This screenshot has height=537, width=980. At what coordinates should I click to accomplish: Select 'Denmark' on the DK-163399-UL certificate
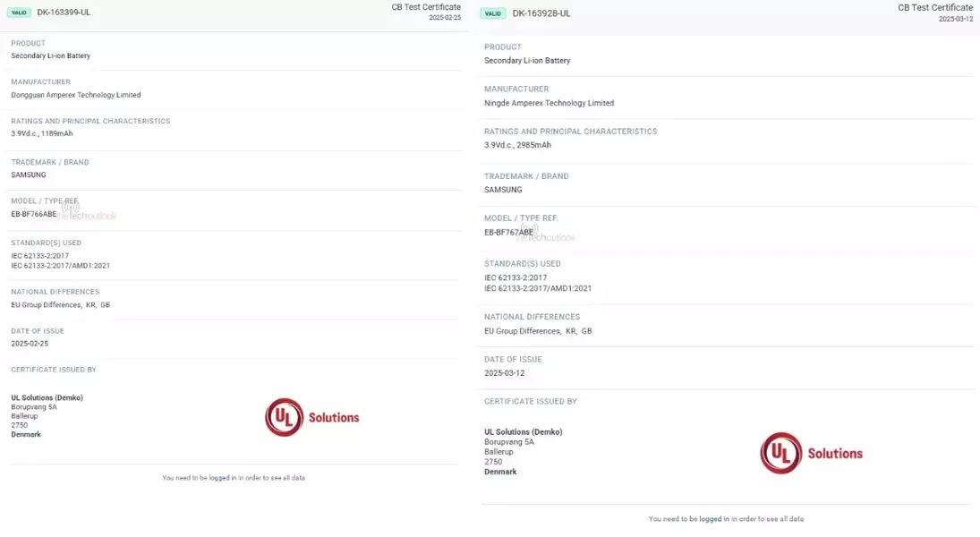(26, 434)
